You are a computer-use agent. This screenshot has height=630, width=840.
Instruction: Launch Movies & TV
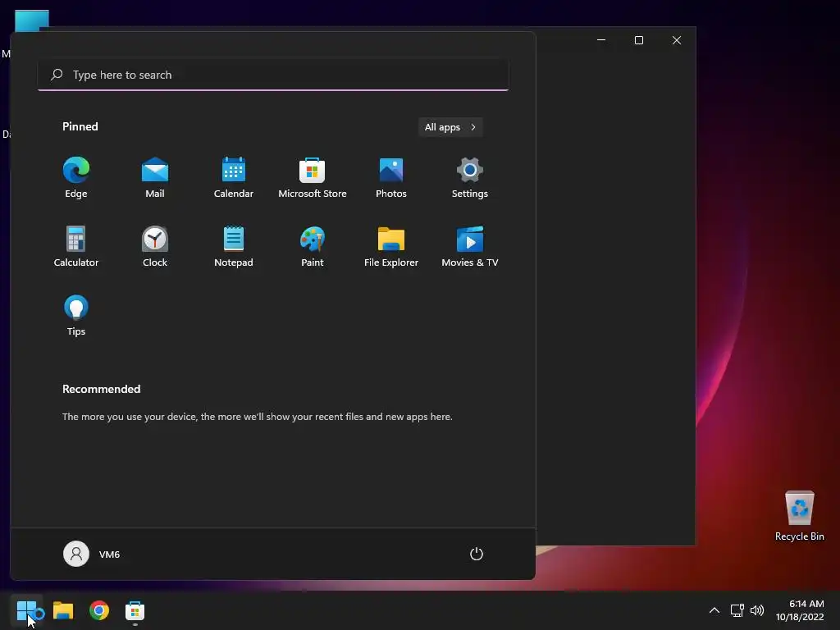point(470,246)
